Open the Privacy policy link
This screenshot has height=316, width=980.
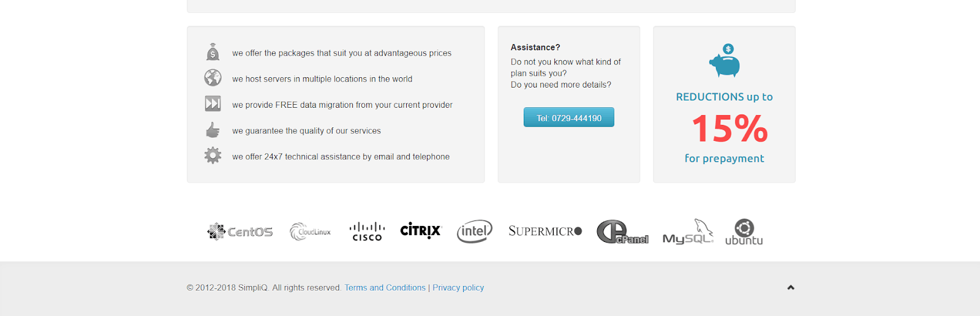[x=458, y=288]
